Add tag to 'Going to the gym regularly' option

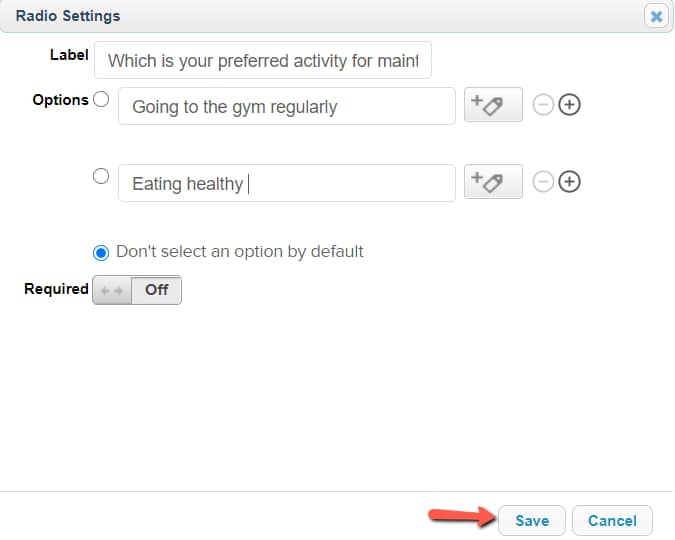point(493,105)
